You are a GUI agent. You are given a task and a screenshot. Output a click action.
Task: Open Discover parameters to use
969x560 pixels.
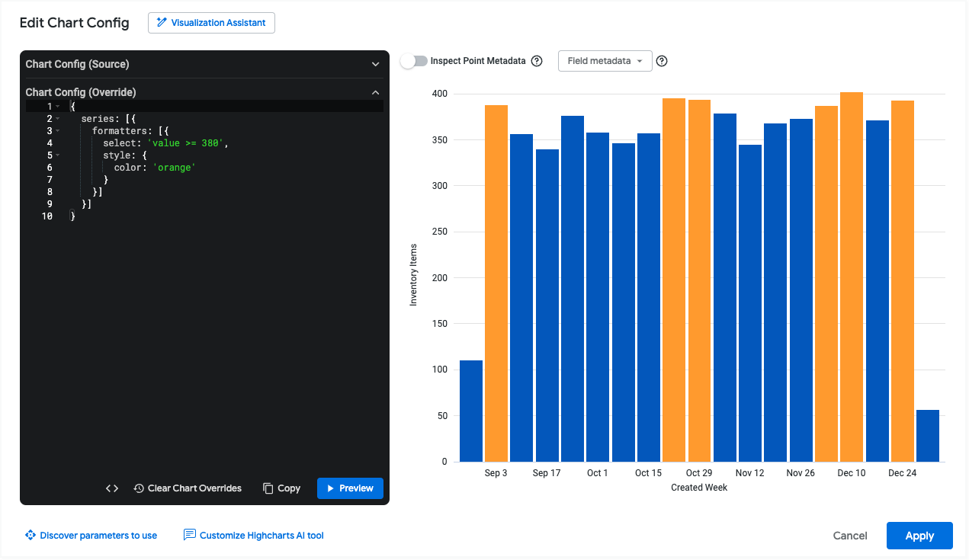click(91, 536)
